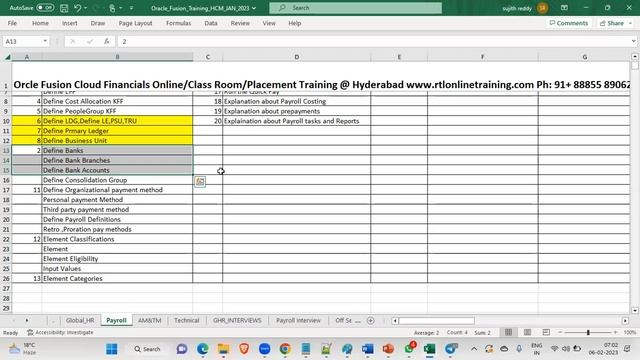Save the workbook with the floppy icon
The height and width of the screenshot is (360, 640).
[x=64, y=8]
